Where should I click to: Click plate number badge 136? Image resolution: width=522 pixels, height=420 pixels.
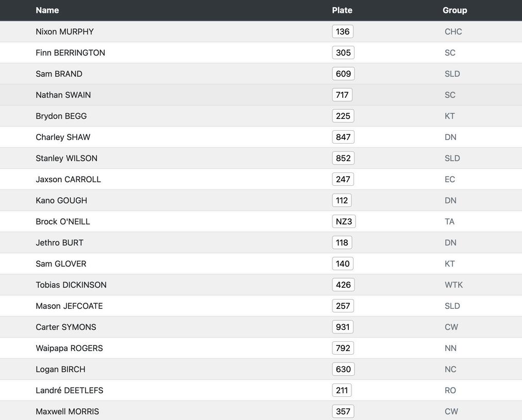343,31
